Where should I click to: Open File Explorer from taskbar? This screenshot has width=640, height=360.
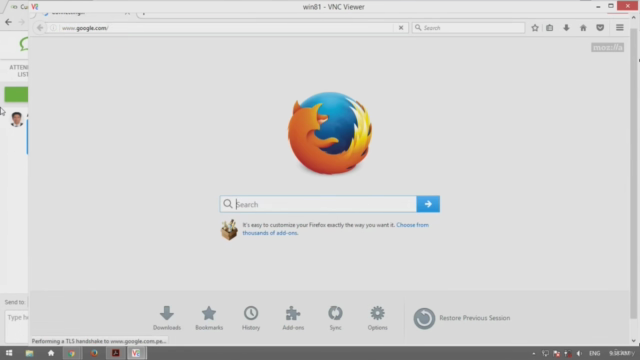point(29,353)
